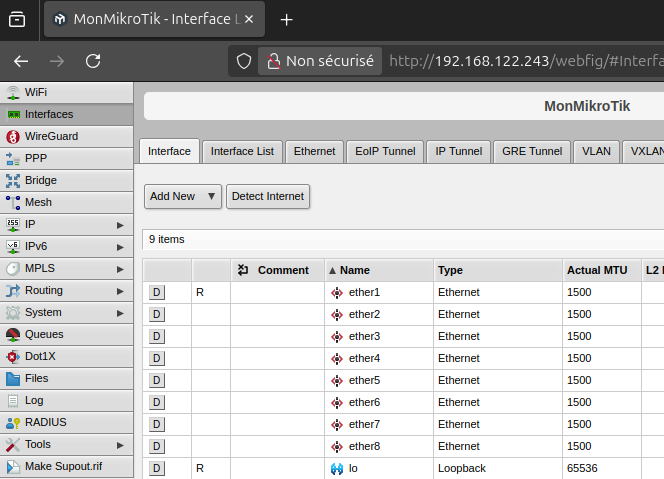Screen dimensions: 664x479
Task: Toggle the D button for ether1
Action: click(x=157, y=292)
